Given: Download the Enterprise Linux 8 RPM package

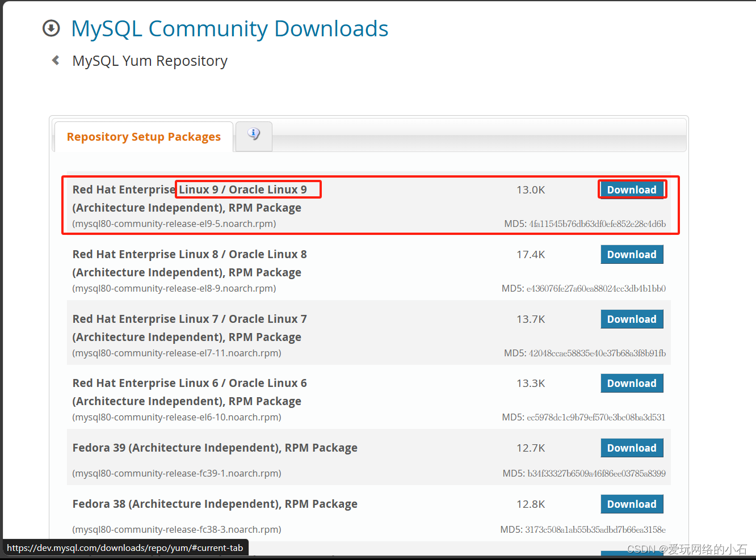Looking at the screenshot, I should click(x=632, y=255).
